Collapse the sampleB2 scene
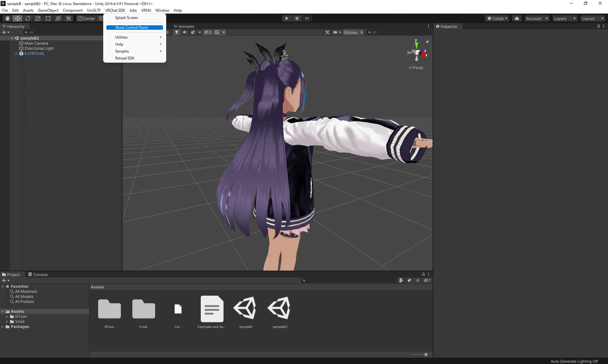608x364 pixels. [x=12, y=38]
